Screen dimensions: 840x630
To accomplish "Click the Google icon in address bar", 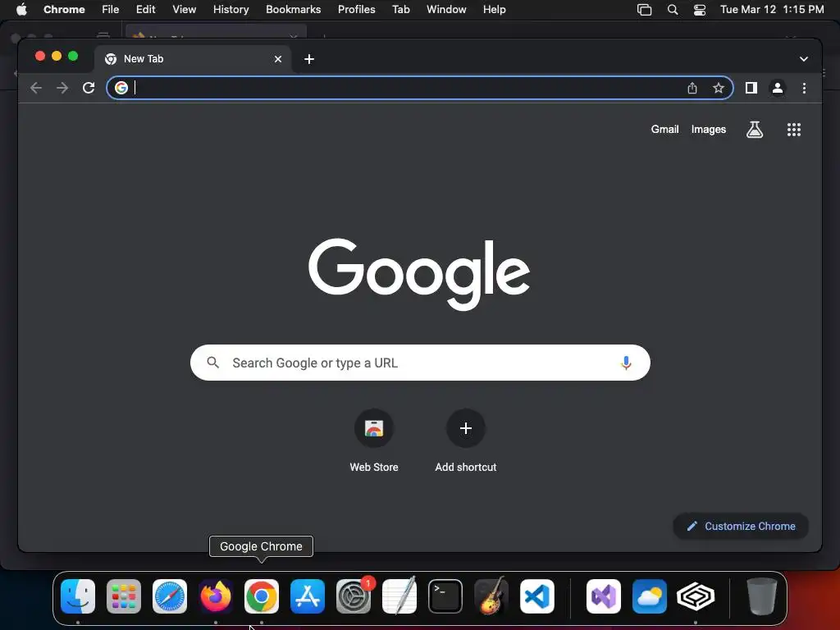I will pyautogui.click(x=121, y=88).
